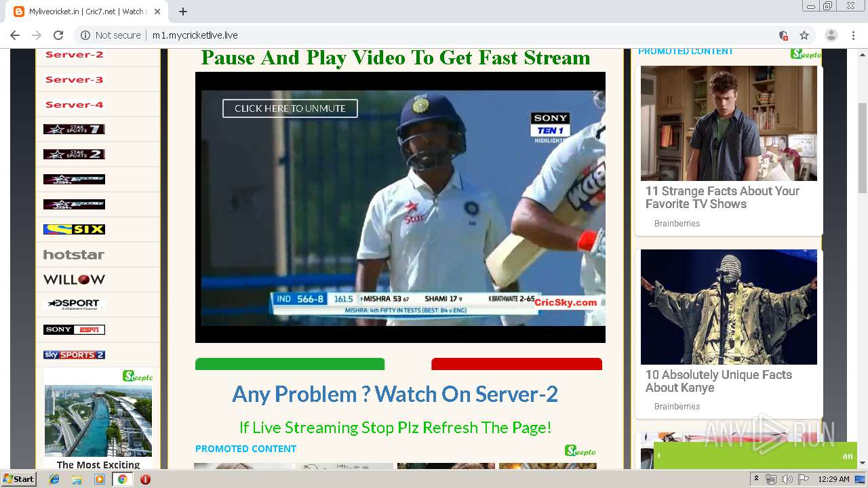
Task: Select the Mylivecricket.in browser tab
Action: click(87, 12)
